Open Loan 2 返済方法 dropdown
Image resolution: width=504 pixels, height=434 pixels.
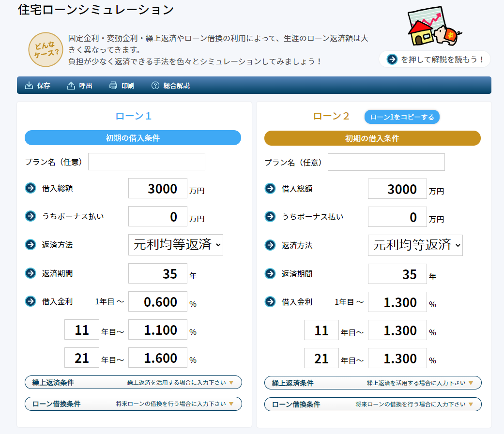[x=415, y=245]
